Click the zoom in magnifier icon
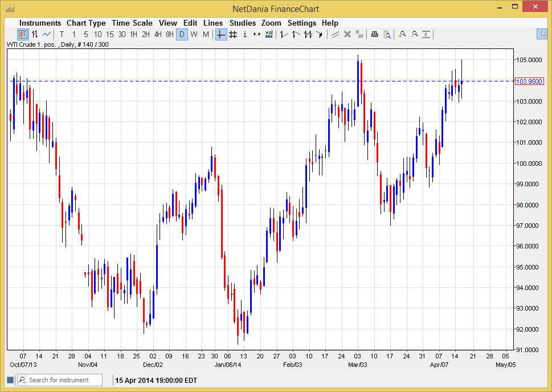 [x=402, y=35]
